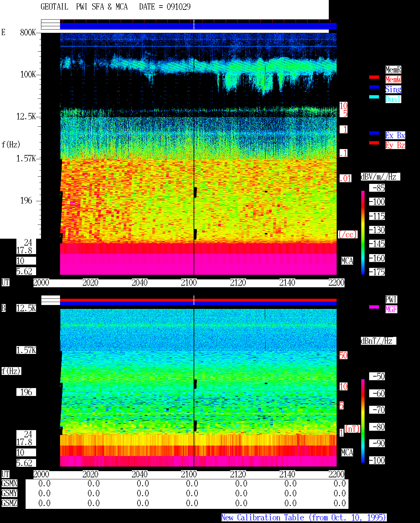
Task: Click the Ex Bx legend text
Action: pyautogui.click(x=395, y=135)
